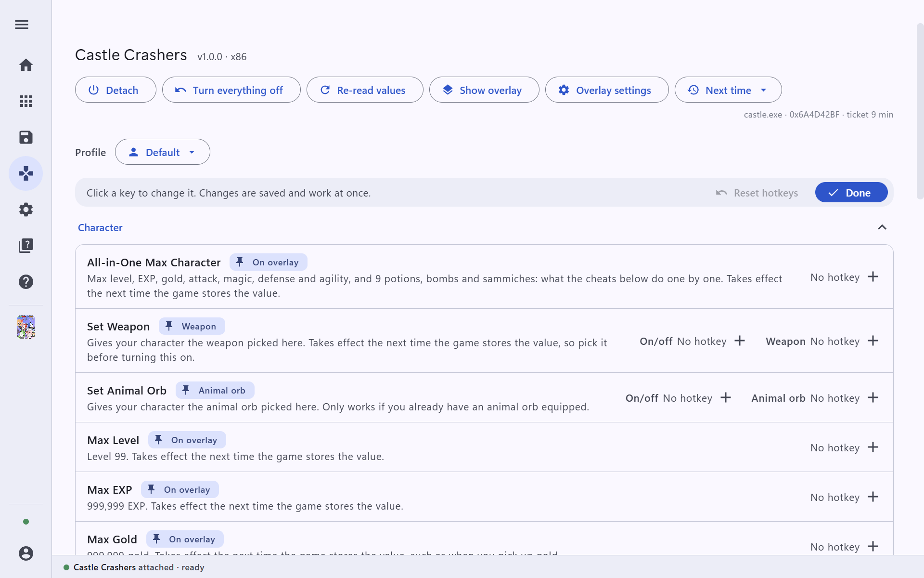This screenshot has width=924, height=578.
Task: Toggle Weapon pin chip on Set Weapon
Action: point(192,327)
